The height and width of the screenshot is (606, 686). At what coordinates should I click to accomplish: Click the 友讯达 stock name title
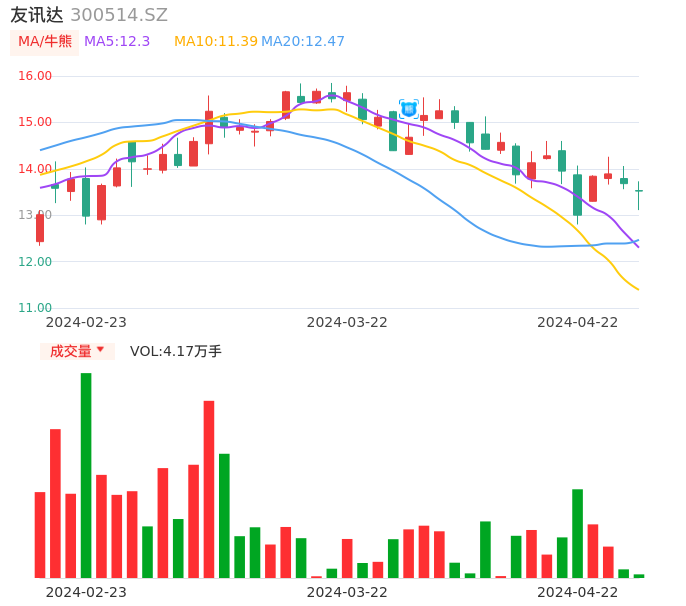(x=37, y=15)
